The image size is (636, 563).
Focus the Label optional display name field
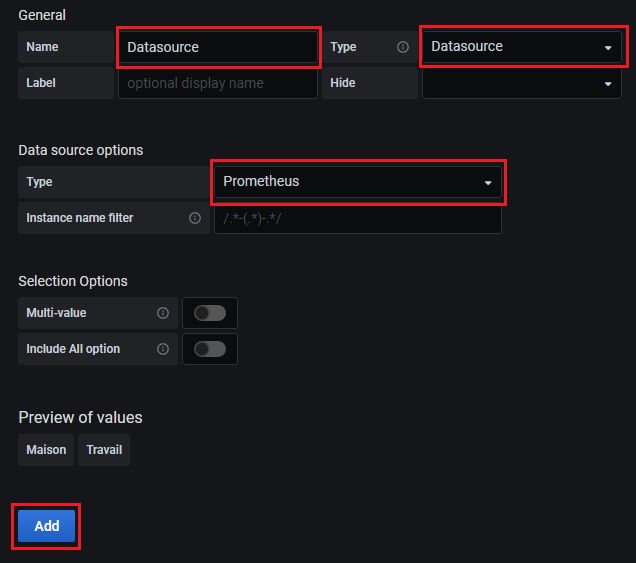coord(217,83)
